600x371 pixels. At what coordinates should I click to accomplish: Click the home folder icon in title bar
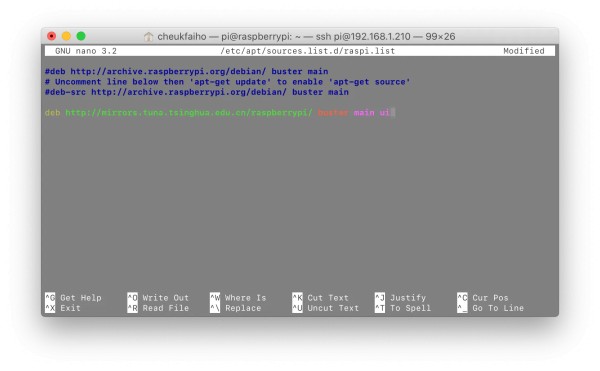(x=148, y=37)
